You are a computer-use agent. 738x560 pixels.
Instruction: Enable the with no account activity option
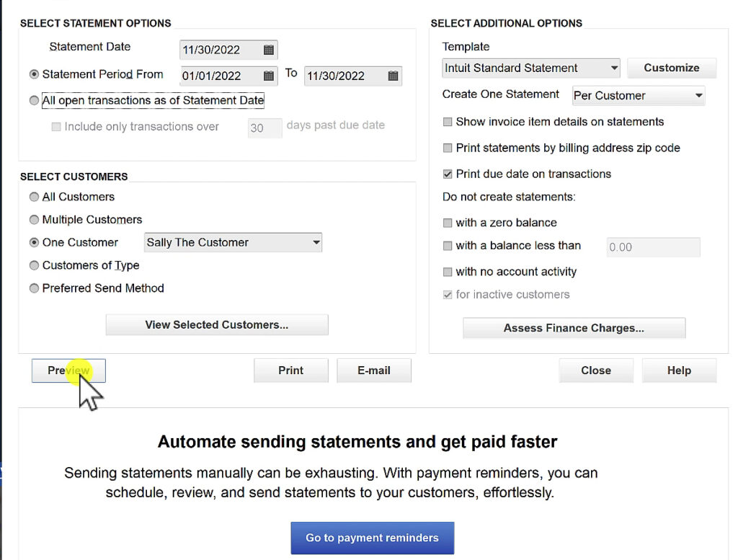click(447, 272)
